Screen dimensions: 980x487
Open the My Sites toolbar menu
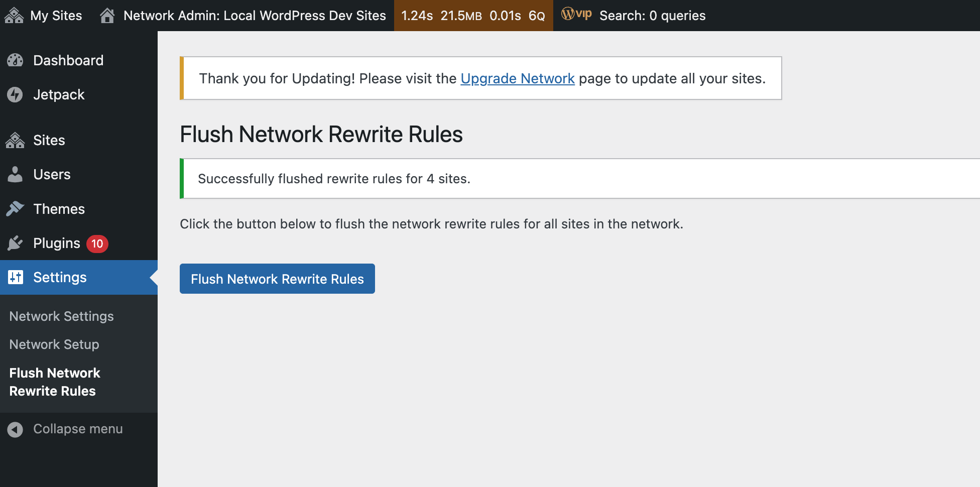[56, 16]
